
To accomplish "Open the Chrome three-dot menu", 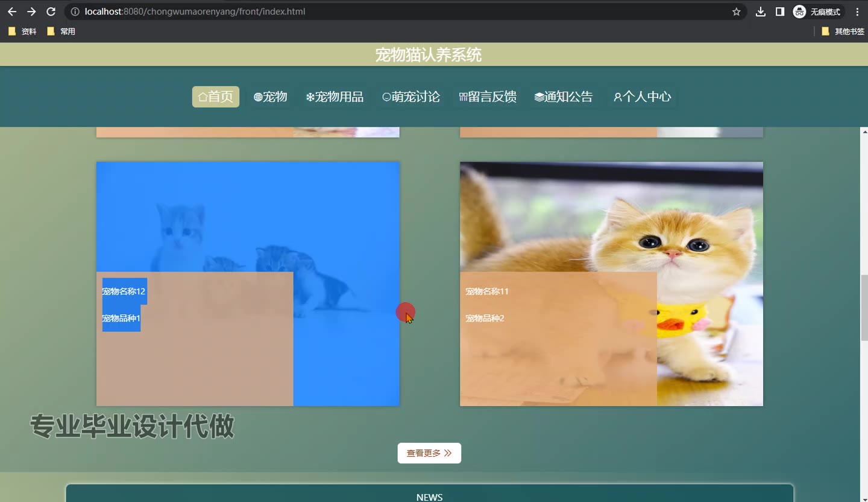I will (857, 11).
